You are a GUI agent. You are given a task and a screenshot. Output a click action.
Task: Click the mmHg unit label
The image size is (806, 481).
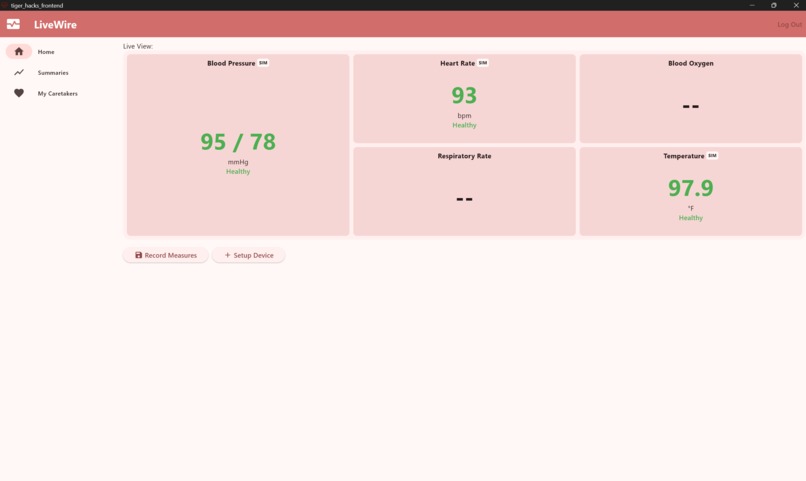(x=238, y=162)
